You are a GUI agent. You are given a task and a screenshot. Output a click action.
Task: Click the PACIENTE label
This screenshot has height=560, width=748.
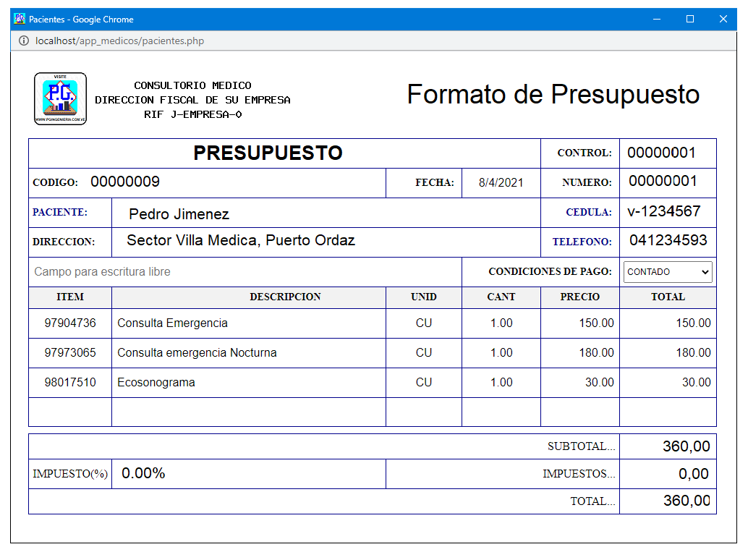pyautogui.click(x=60, y=212)
